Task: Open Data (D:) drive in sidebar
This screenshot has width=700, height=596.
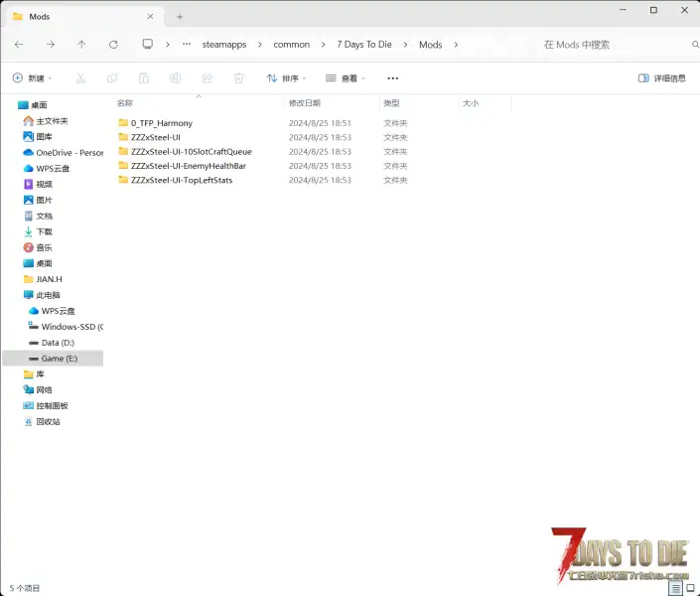Action: 52,343
